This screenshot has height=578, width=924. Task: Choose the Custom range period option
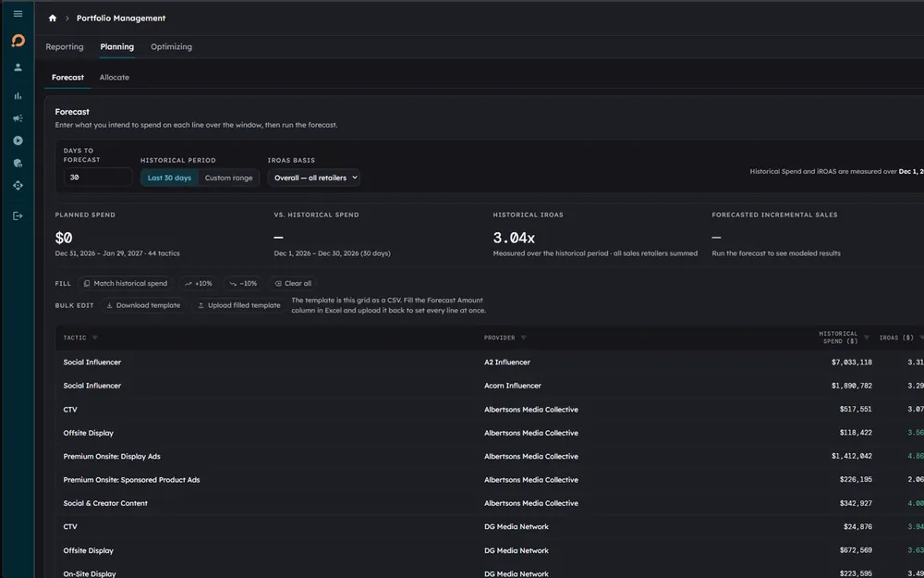coord(228,178)
